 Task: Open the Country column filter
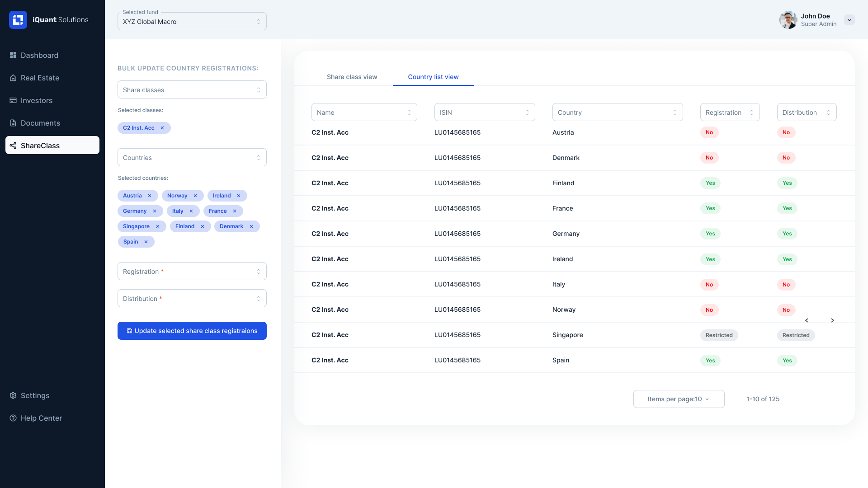click(x=618, y=112)
